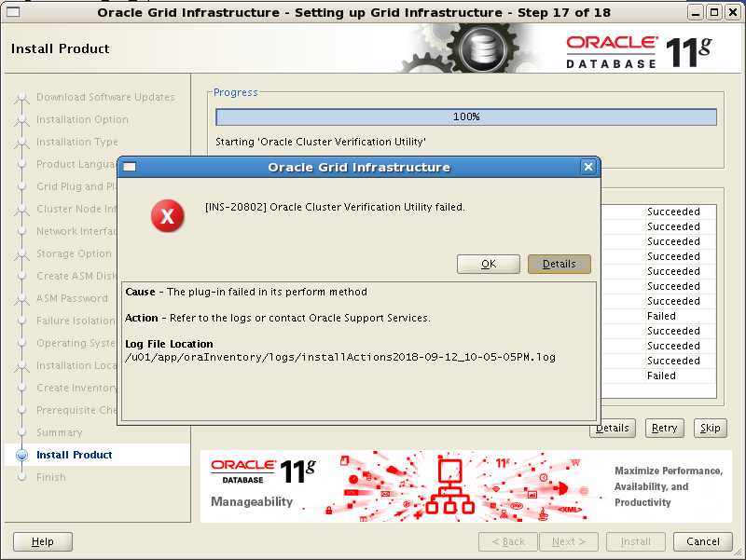Click installer Details button beside Retry

point(613,429)
